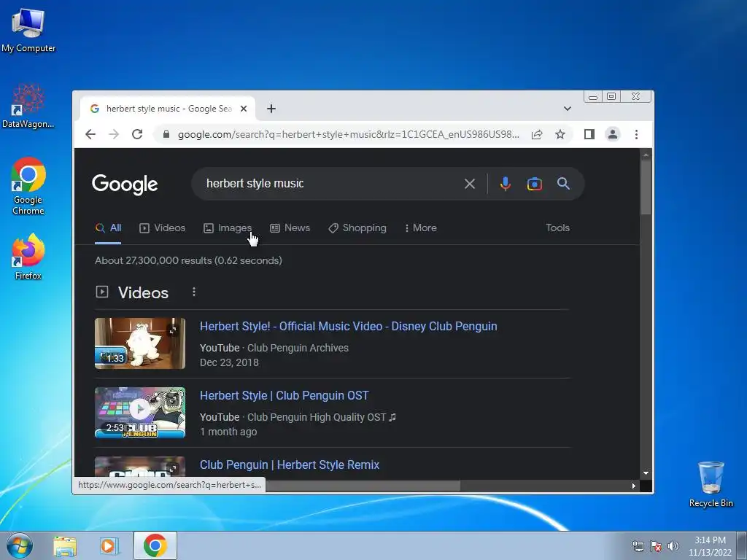The height and width of the screenshot is (560, 747).
Task: Open My Computer desktop icon
Action: (x=28, y=29)
